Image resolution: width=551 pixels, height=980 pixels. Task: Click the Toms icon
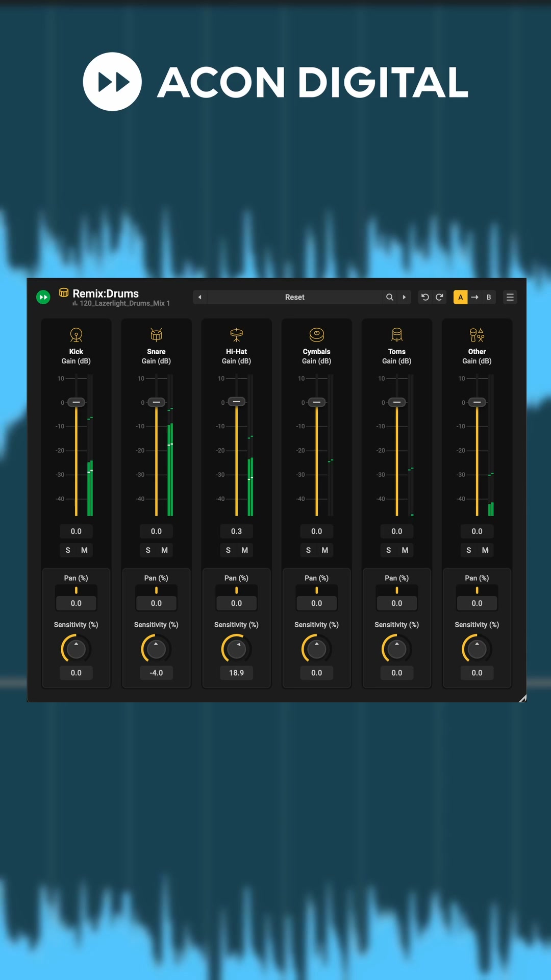click(x=397, y=335)
